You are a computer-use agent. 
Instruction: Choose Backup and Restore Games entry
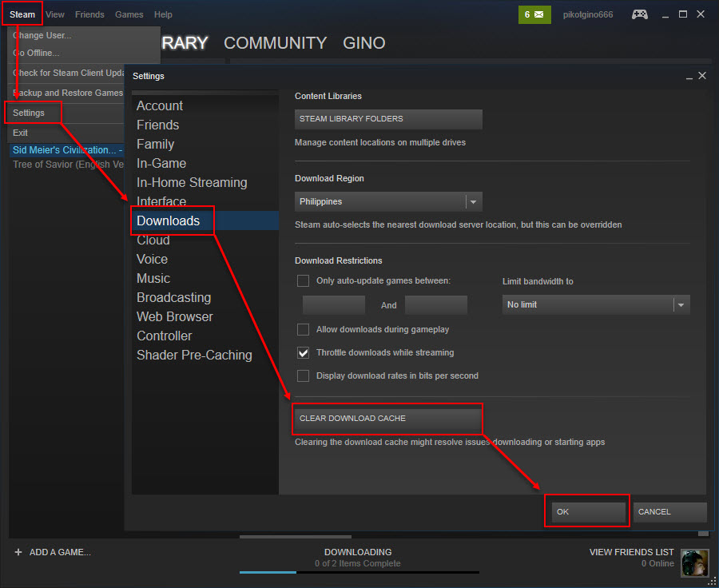66,93
